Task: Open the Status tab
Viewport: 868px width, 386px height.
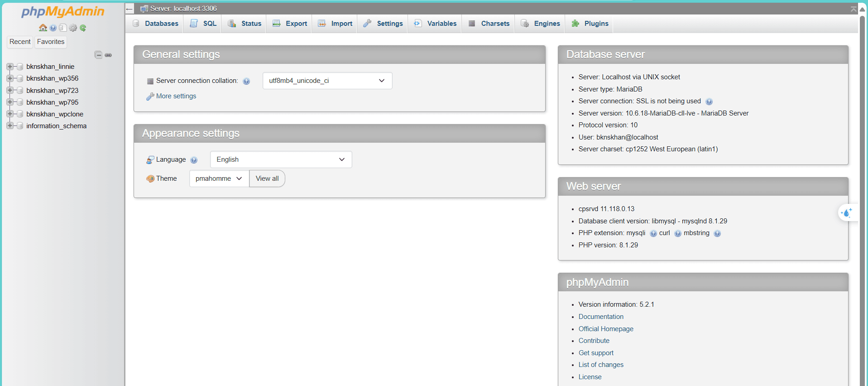Action: (245, 24)
